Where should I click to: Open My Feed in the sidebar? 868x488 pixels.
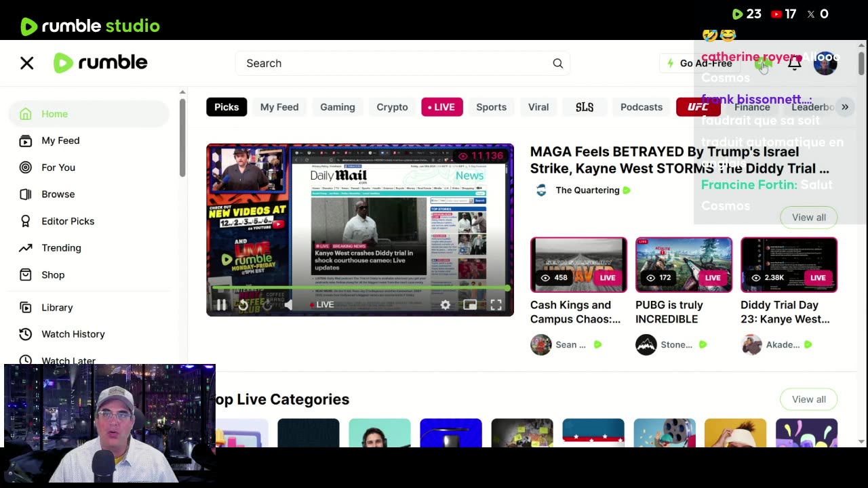[x=89, y=140]
